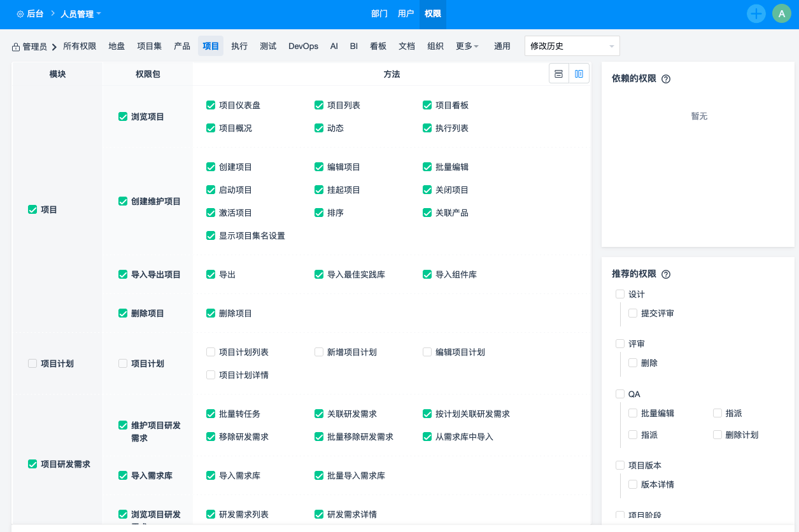
Task: Open the 修改历史 dropdown
Action: pos(572,46)
